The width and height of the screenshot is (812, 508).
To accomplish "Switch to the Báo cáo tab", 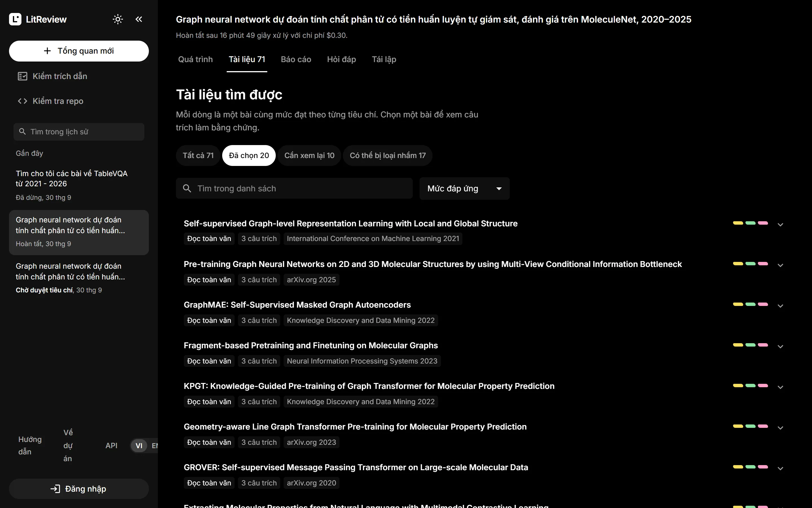I will (x=296, y=60).
